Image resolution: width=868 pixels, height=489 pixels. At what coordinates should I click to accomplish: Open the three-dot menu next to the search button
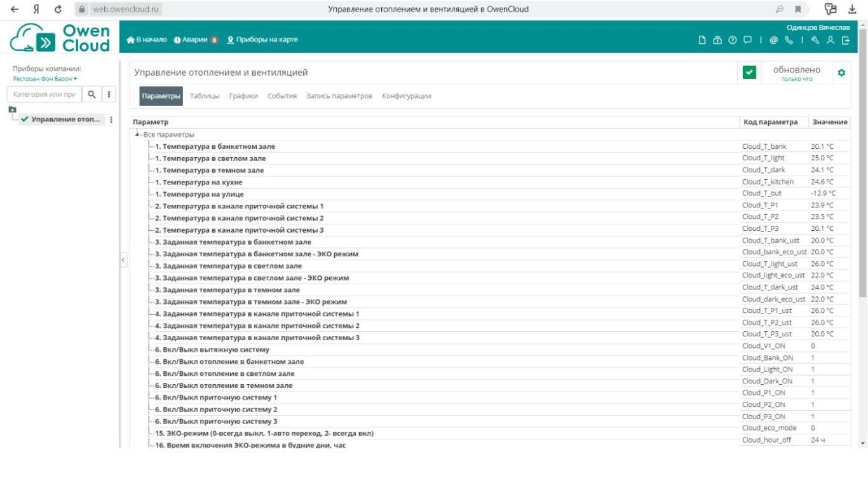click(x=109, y=94)
